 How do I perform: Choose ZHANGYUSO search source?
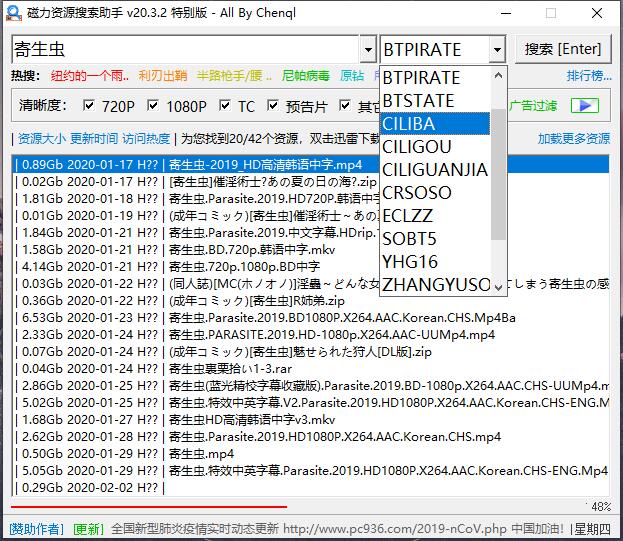pyautogui.click(x=436, y=285)
